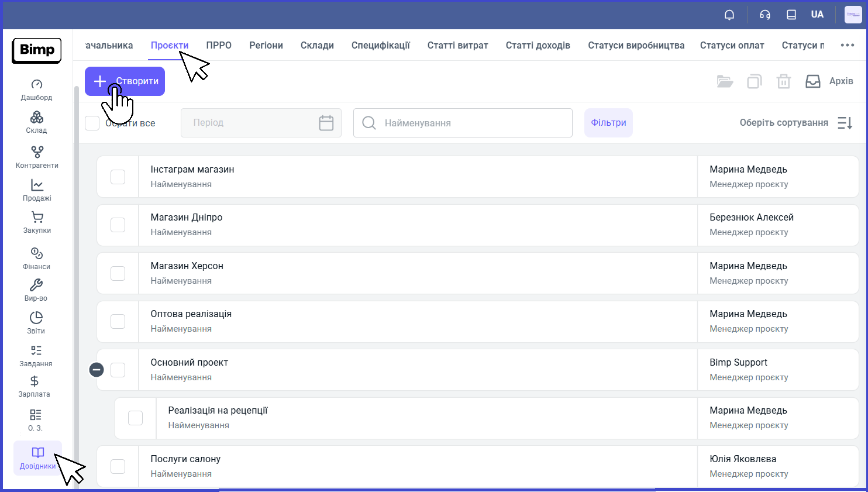
Task: Open Фінанси section
Action: click(36, 259)
